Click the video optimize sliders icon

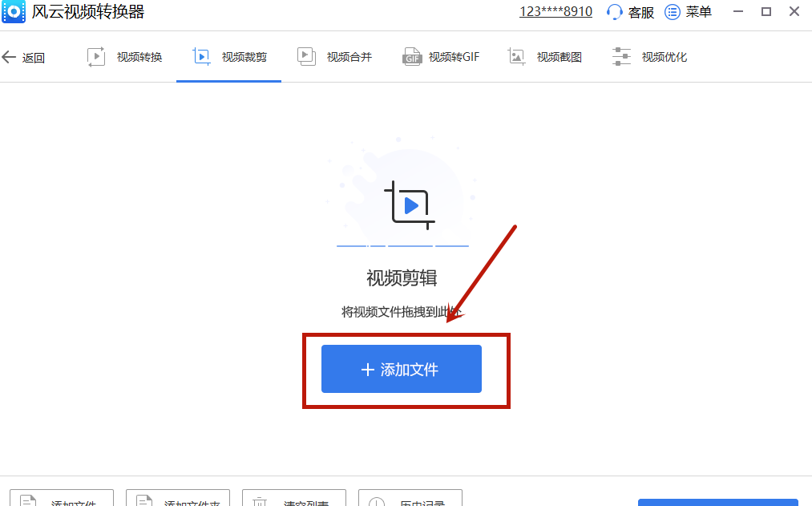[x=621, y=57]
